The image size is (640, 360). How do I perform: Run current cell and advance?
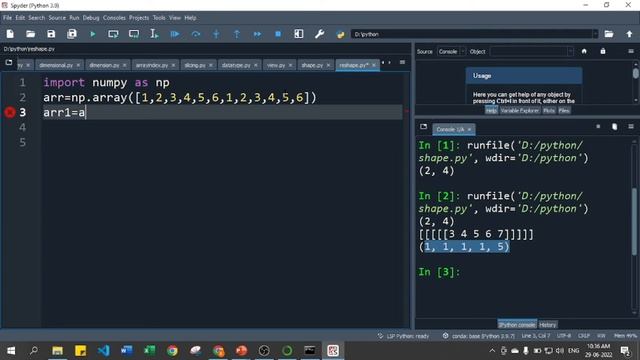click(x=134, y=34)
